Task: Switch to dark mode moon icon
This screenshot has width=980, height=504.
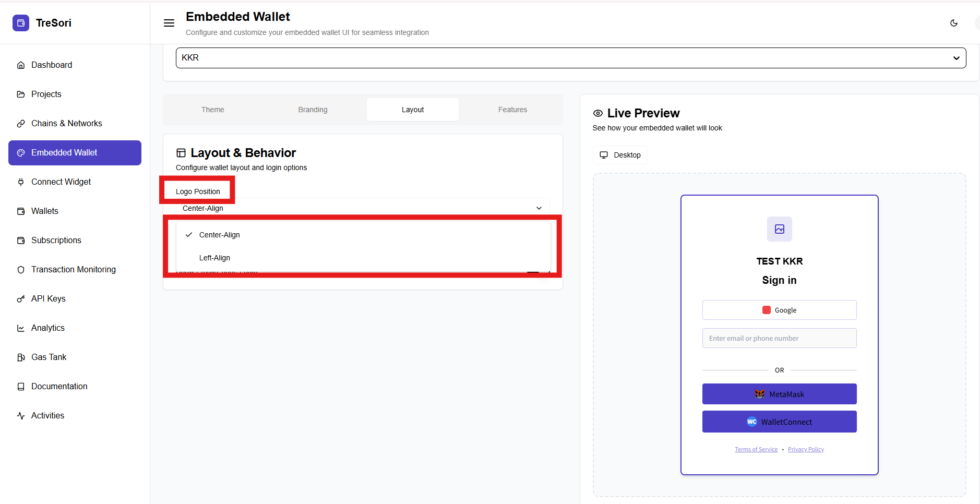Action: (953, 23)
